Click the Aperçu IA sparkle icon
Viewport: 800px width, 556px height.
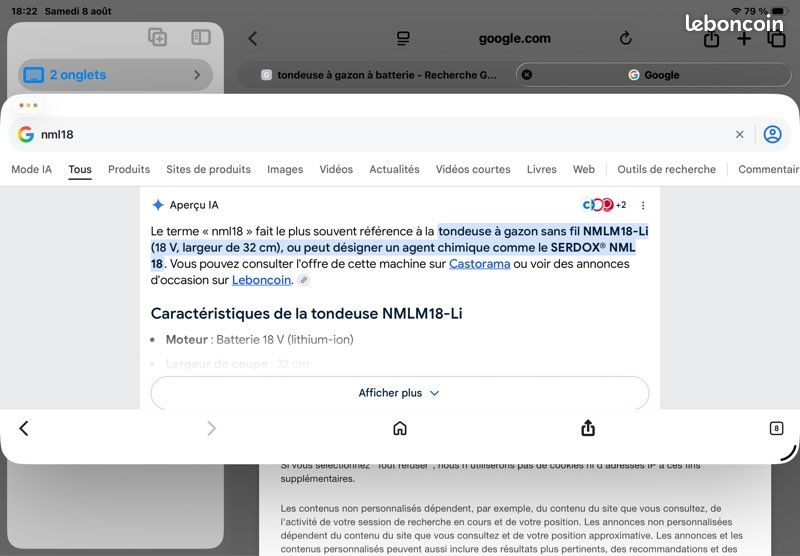[158, 205]
